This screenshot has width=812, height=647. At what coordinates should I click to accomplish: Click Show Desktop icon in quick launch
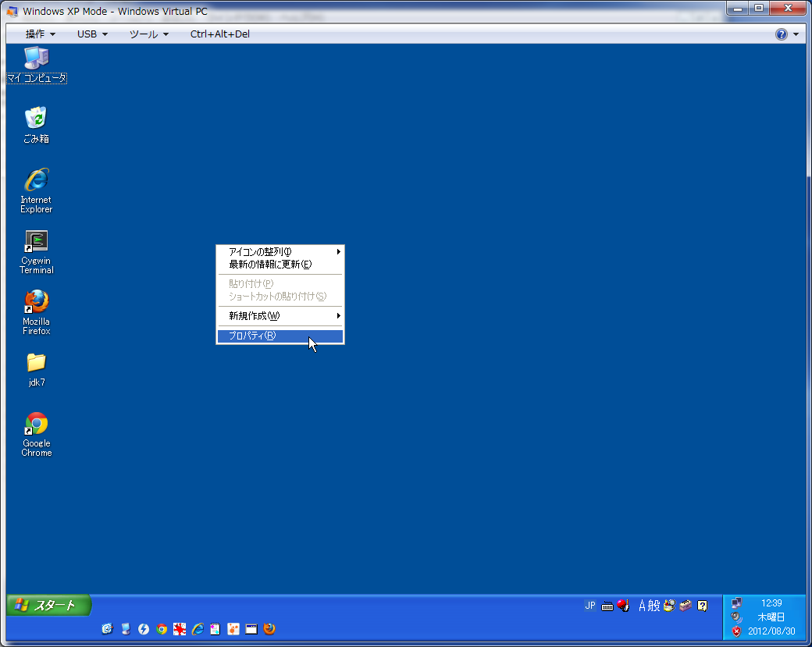[x=126, y=629]
